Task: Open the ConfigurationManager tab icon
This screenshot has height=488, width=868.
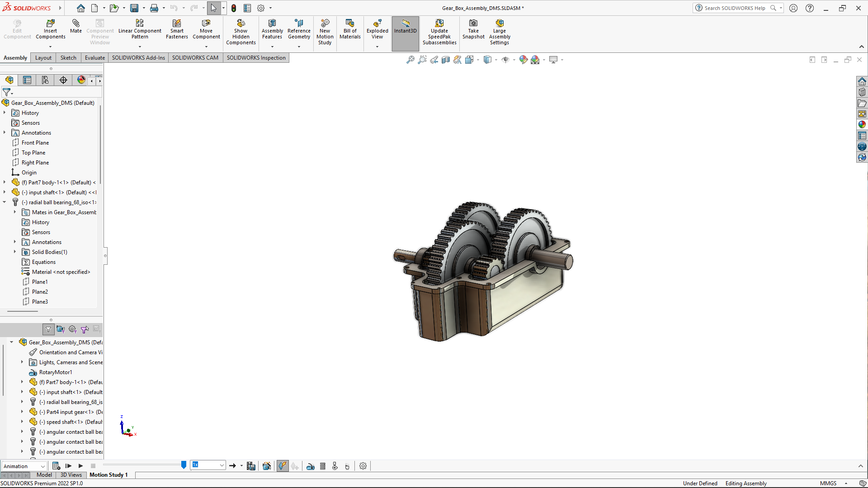Action: tap(45, 80)
